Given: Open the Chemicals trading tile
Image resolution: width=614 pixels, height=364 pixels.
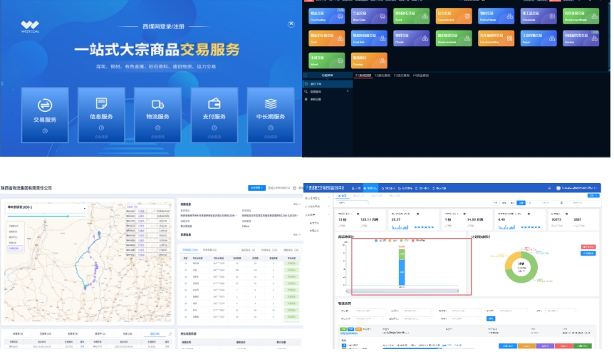Looking at the screenshot, I should [x=538, y=17].
